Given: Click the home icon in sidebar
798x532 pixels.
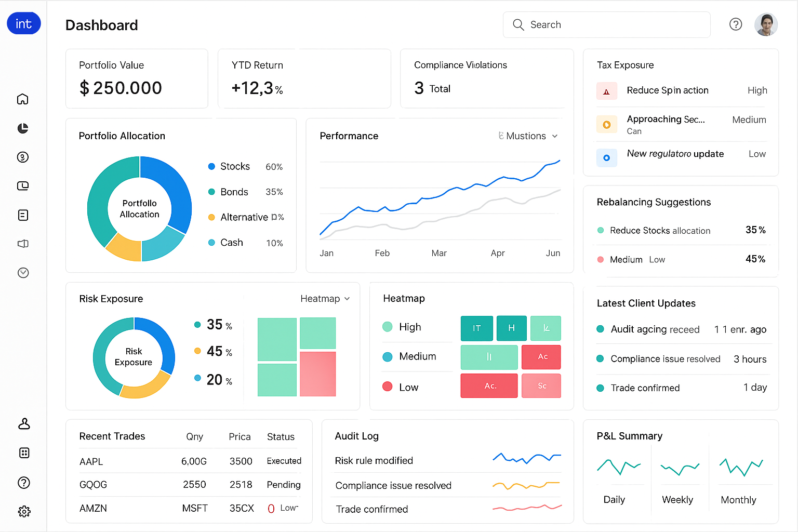Looking at the screenshot, I should point(23,99).
